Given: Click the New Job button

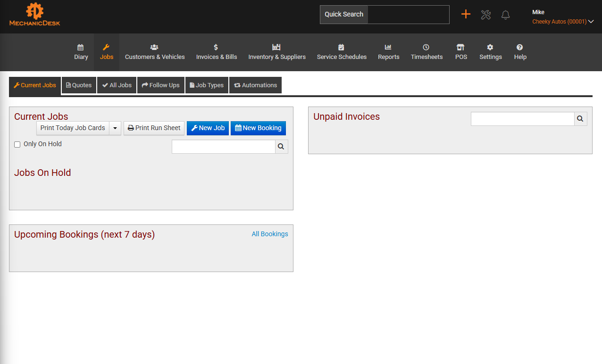Looking at the screenshot, I should pyautogui.click(x=208, y=128).
